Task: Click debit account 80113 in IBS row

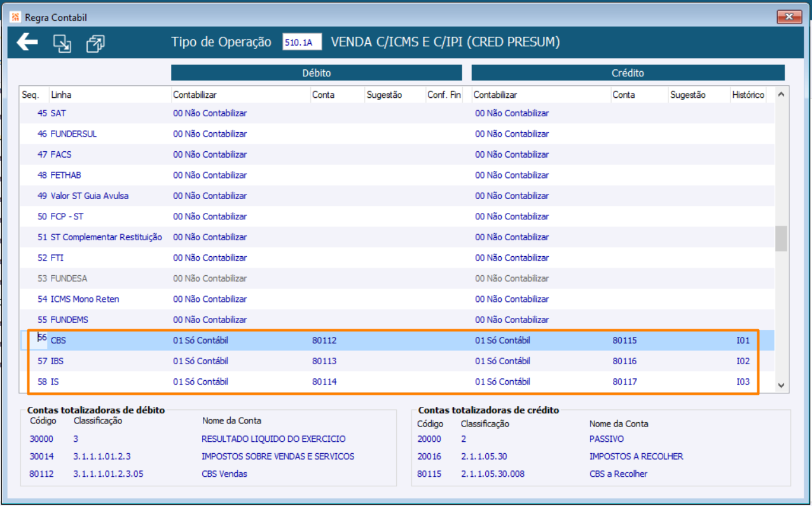Action: point(324,361)
